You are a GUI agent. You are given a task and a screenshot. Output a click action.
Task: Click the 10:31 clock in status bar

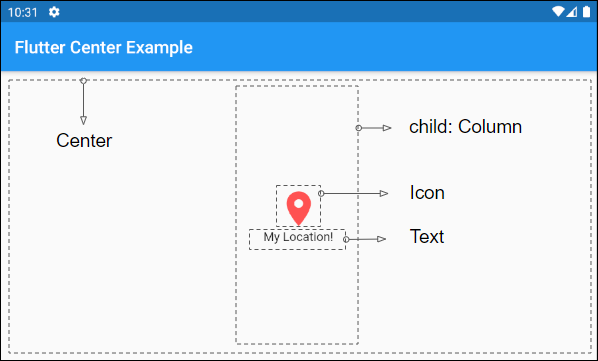click(x=23, y=13)
